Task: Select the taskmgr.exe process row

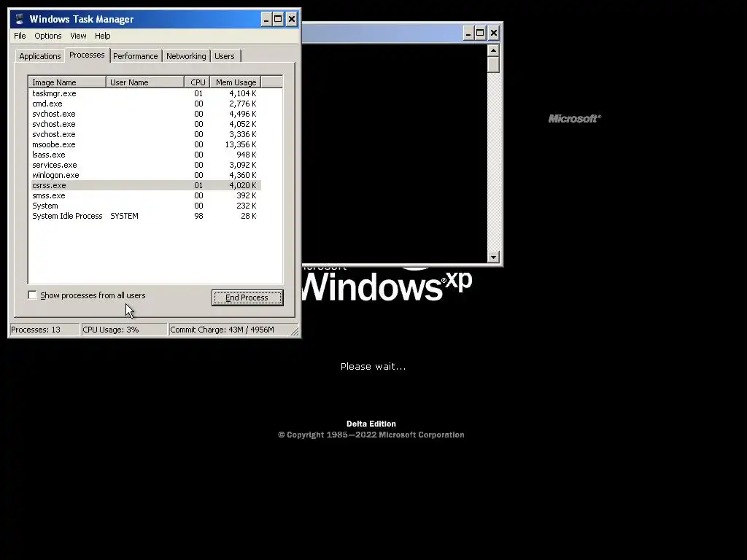Action: coord(146,93)
